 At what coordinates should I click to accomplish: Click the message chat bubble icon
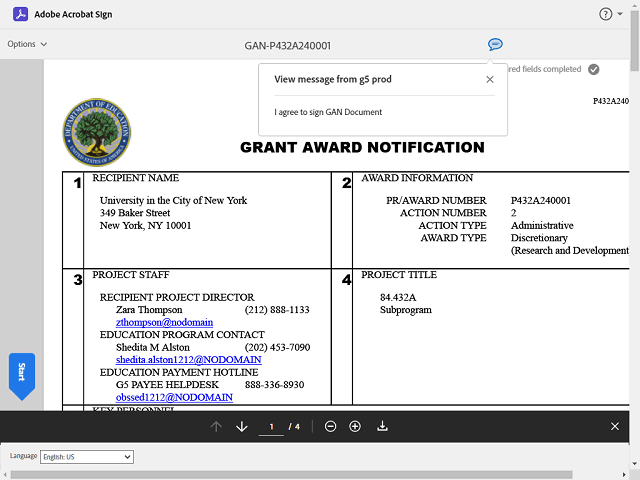(x=495, y=44)
